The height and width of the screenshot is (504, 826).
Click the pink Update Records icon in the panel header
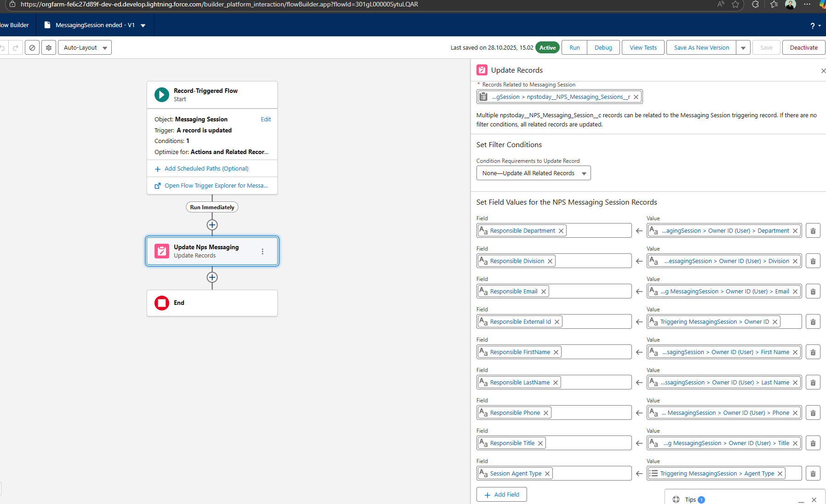482,70
